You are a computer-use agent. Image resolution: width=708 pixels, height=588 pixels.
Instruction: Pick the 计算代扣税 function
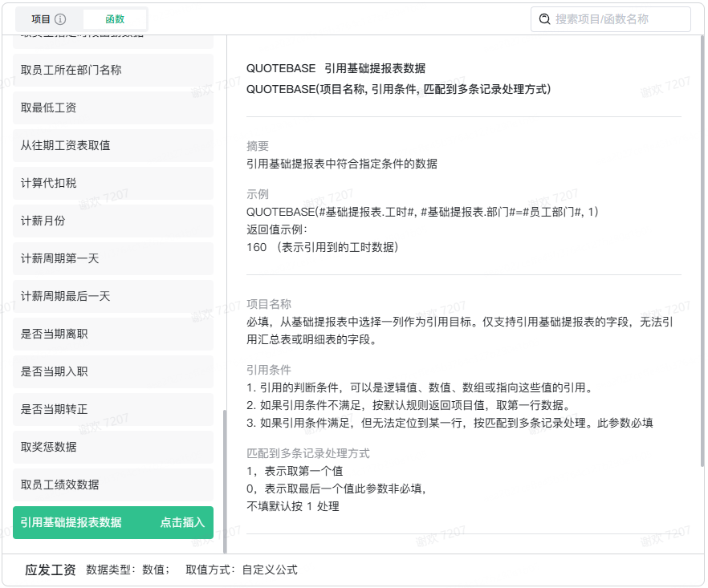click(112, 183)
